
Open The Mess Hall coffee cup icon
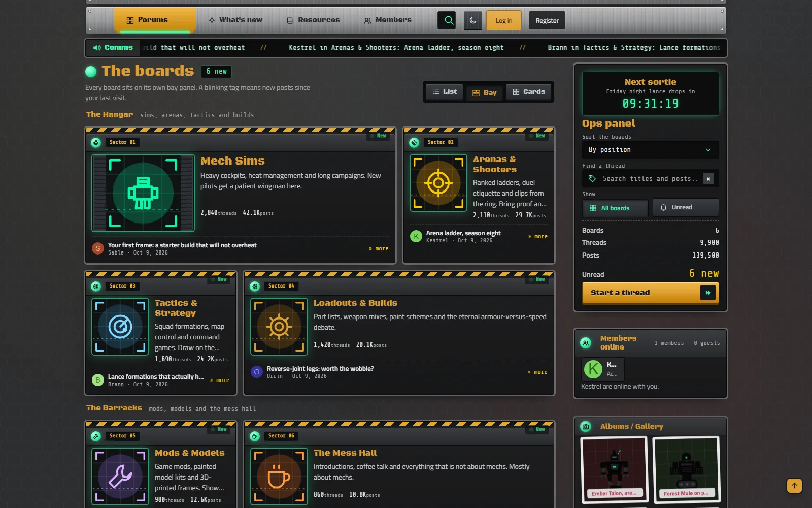click(x=279, y=477)
